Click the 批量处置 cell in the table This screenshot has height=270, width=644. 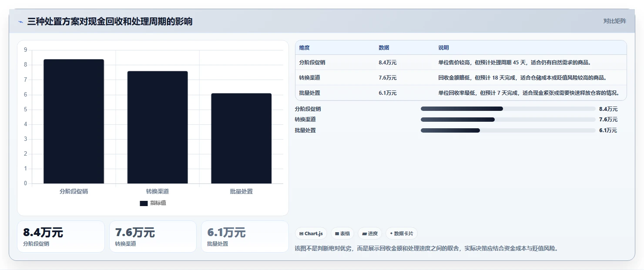[309, 93]
